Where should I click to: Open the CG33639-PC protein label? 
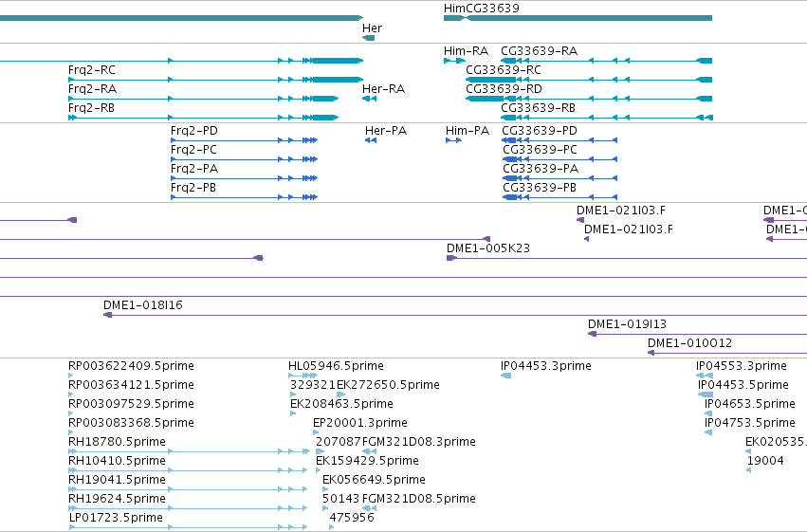(x=540, y=150)
